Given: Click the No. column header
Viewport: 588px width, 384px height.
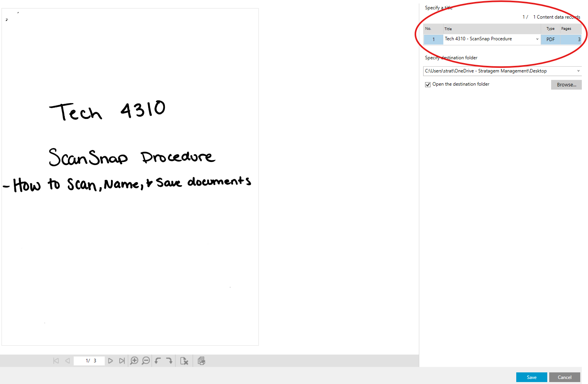Looking at the screenshot, I should [x=433, y=29].
